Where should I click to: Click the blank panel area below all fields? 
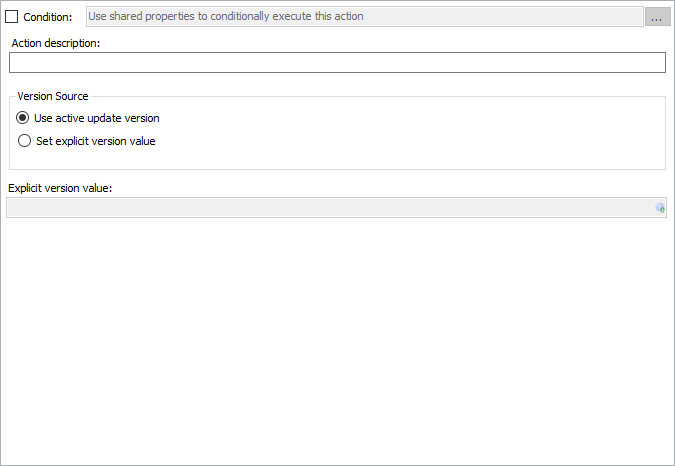pyautogui.click(x=337, y=340)
